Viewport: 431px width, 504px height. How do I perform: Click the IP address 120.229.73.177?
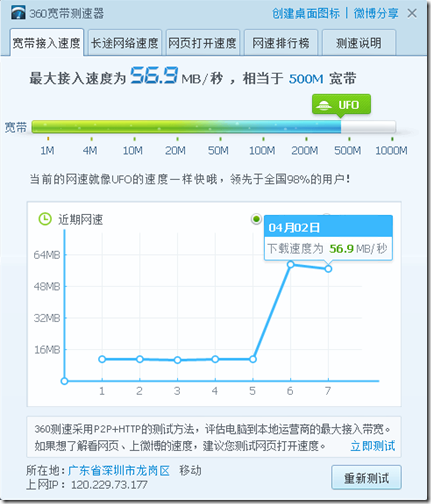pos(109,484)
